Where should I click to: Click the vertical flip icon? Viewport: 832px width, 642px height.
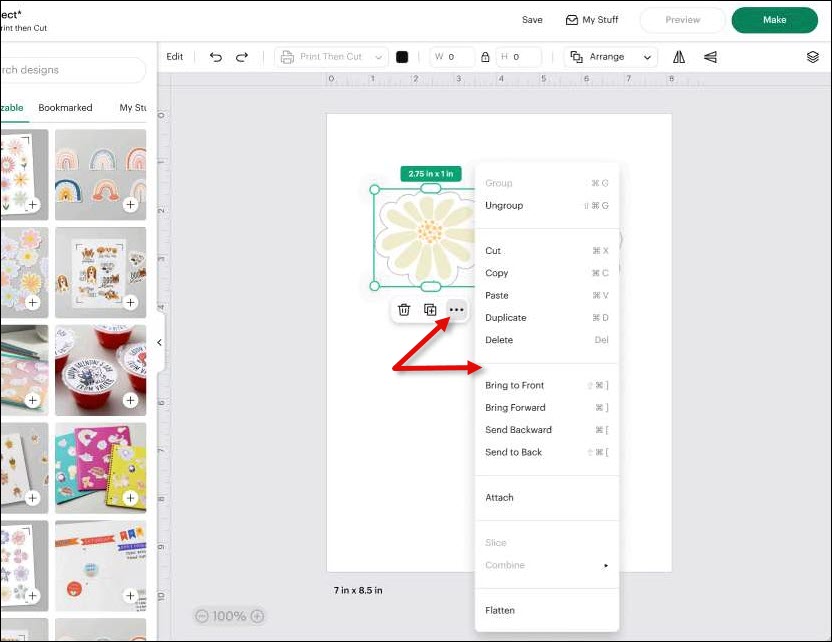tap(711, 57)
